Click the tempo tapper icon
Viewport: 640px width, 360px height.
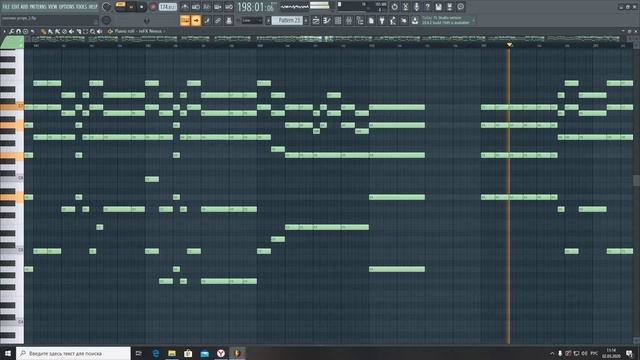393,20
